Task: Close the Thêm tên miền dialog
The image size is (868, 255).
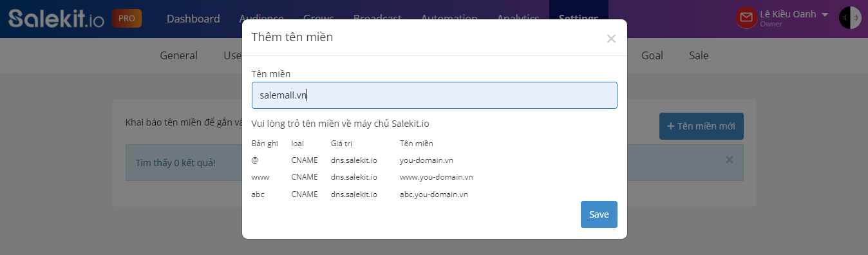Action: [x=611, y=39]
